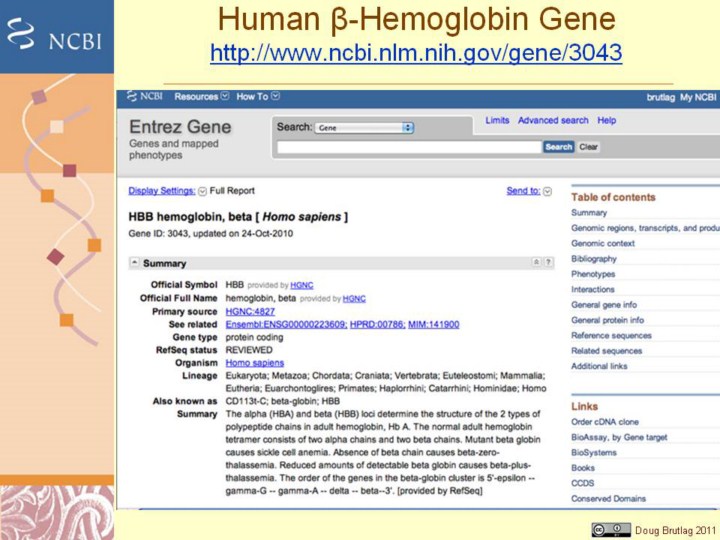Screen dimensions: 720x540
Task: Click the NCBI logo in the top bar
Action: [x=144, y=97]
